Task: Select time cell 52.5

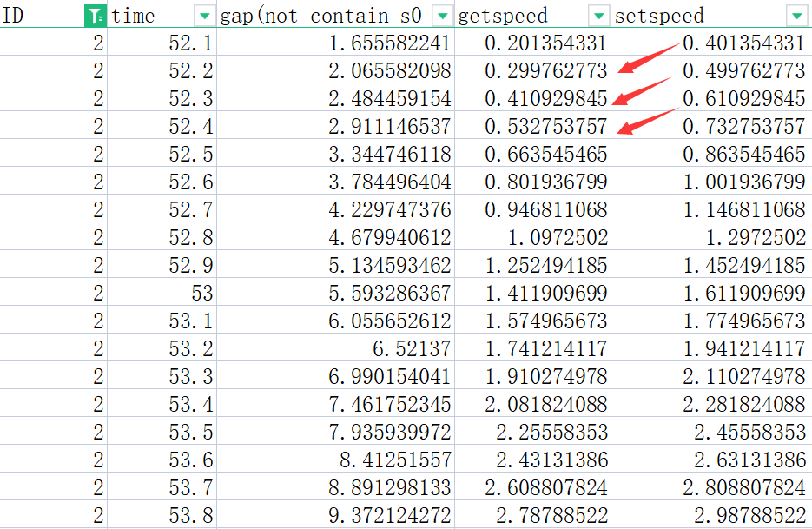Action: tap(162, 154)
